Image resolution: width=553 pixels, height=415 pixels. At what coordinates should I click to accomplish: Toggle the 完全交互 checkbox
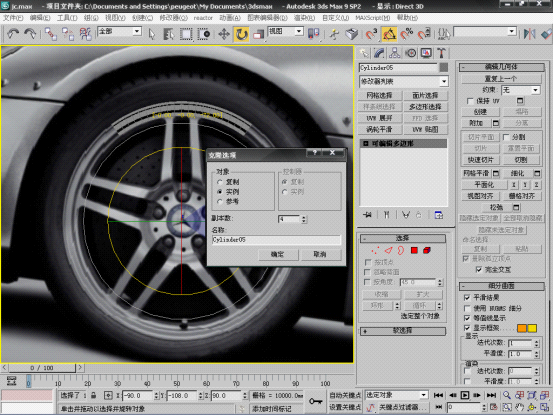[479, 270]
